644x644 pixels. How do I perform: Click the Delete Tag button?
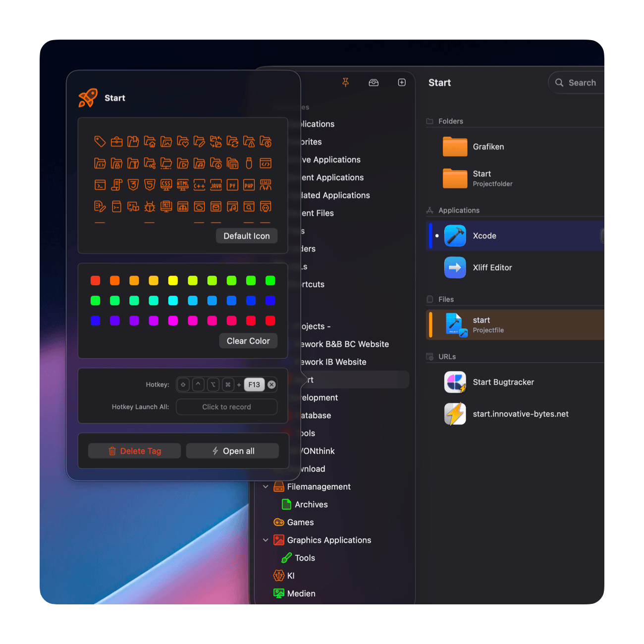(x=134, y=451)
